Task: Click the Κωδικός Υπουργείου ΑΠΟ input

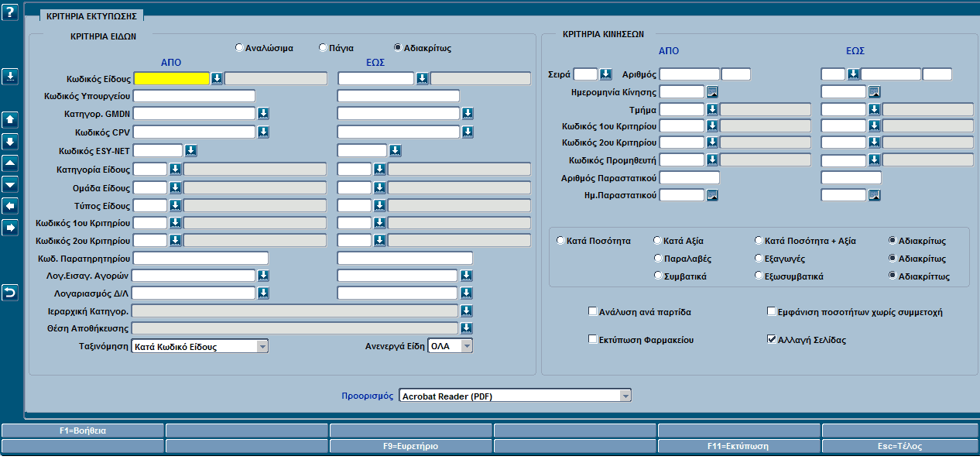Action: click(194, 96)
